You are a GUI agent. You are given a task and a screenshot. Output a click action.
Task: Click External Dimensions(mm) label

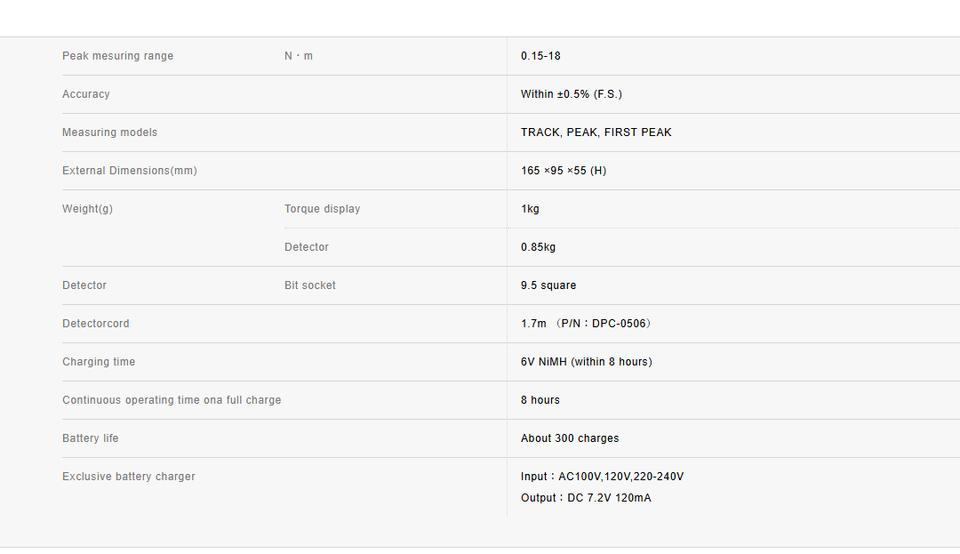point(130,171)
